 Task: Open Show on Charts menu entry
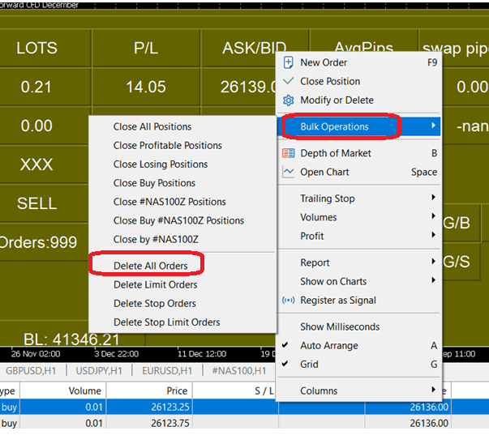click(359, 281)
